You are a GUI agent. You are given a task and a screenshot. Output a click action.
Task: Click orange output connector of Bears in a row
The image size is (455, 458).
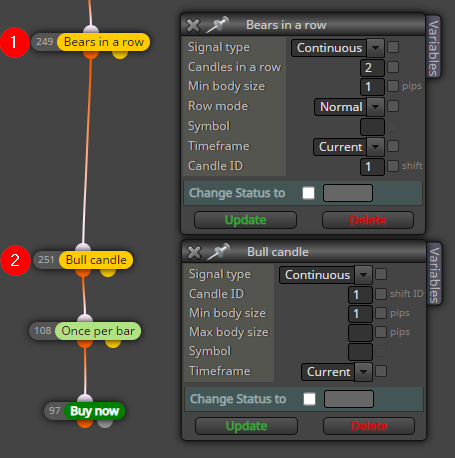click(x=91, y=54)
